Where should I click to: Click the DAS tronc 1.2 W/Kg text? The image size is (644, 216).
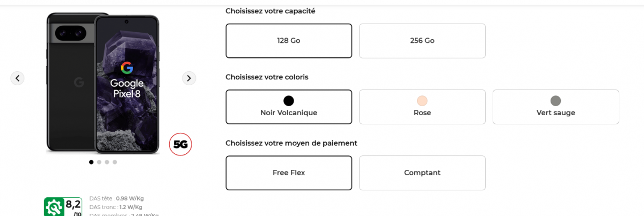tap(115, 207)
